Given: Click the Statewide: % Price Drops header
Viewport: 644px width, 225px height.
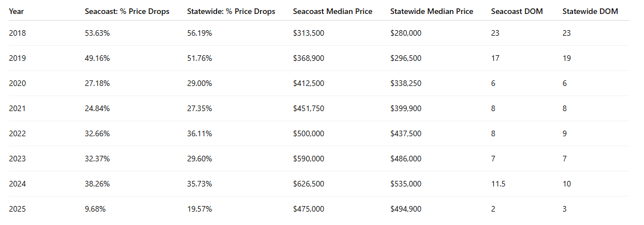Looking at the screenshot, I should click(x=231, y=11).
